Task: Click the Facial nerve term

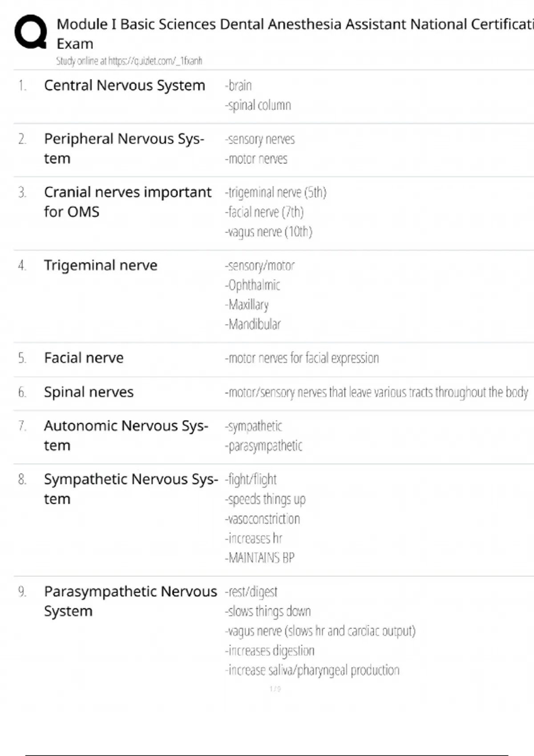Action: pyautogui.click(x=84, y=358)
